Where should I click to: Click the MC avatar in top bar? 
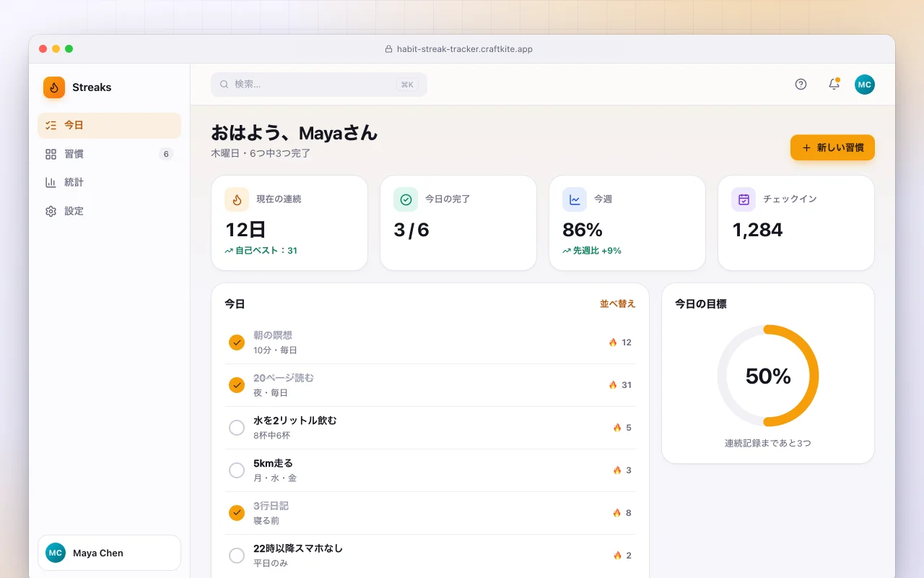pyautogui.click(x=865, y=85)
